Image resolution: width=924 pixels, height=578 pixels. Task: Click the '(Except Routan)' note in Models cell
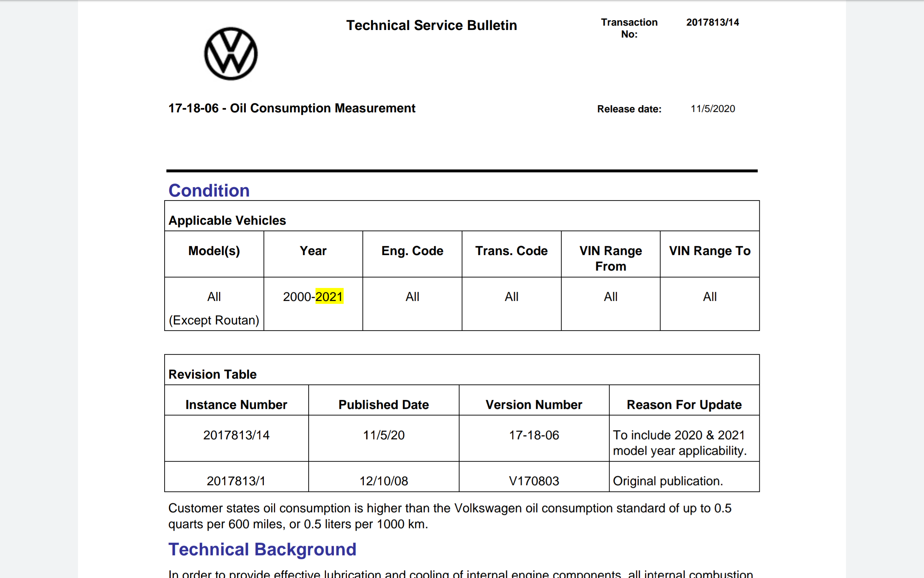(214, 320)
